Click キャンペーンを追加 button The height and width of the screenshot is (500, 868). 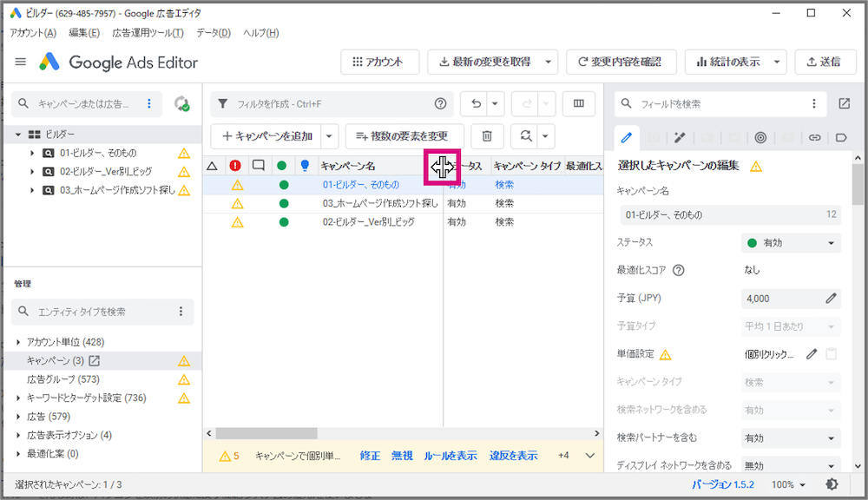pyautogui.click(x=266, y=136)
